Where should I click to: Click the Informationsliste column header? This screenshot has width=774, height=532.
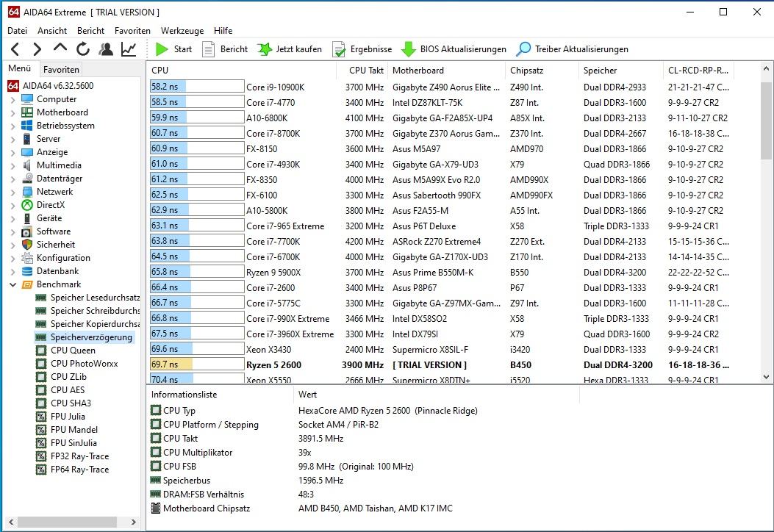point(220,395)
